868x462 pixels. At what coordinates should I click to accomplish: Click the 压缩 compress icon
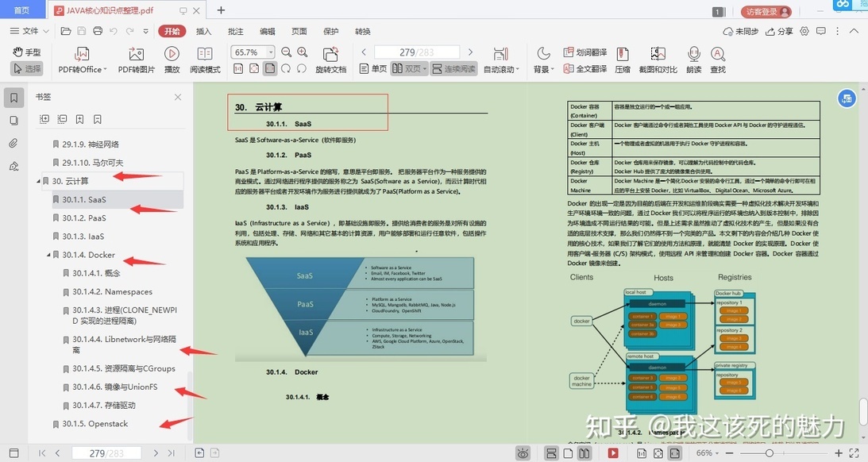(x=623, y=60)
